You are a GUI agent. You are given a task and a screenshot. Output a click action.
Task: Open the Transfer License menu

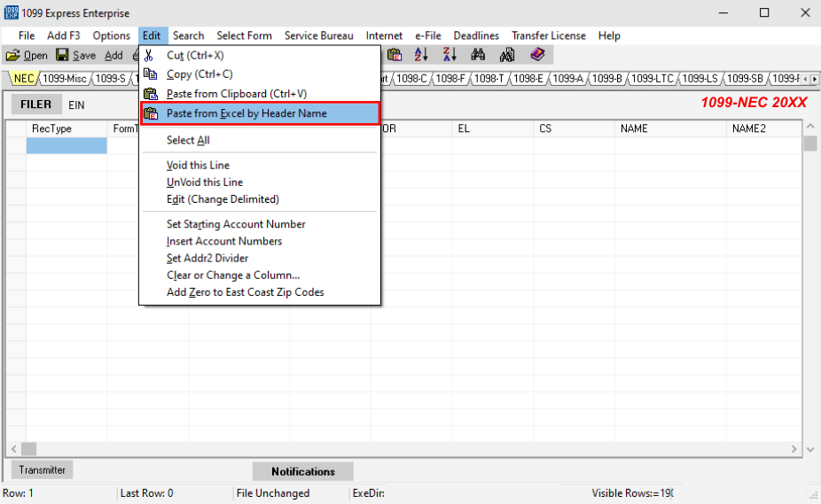(x=548, y=35)
